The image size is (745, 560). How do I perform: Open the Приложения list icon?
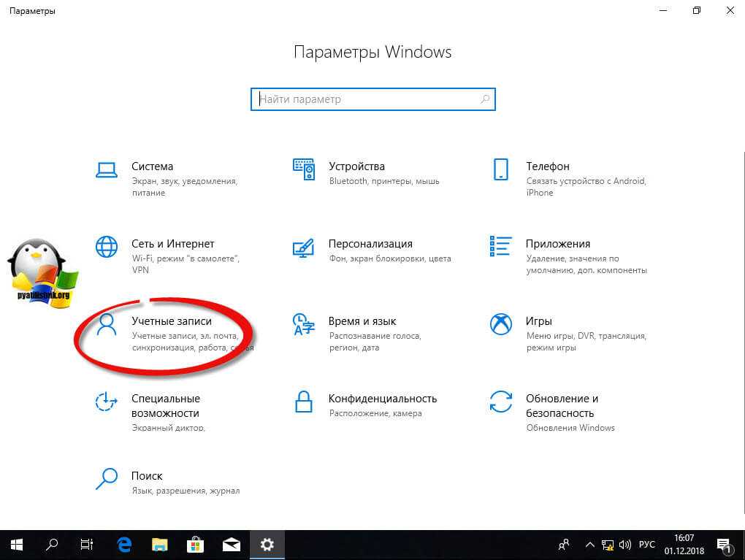click(x=500, y=247)
